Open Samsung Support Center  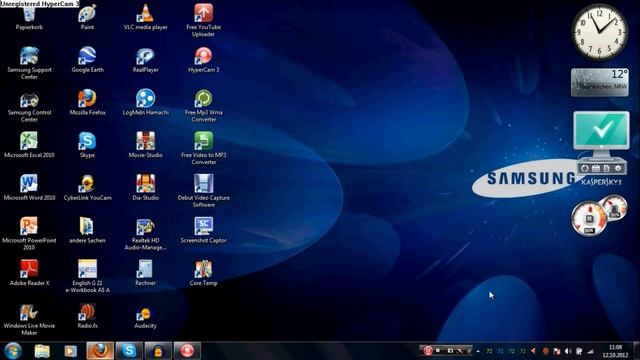pos(29,63)
